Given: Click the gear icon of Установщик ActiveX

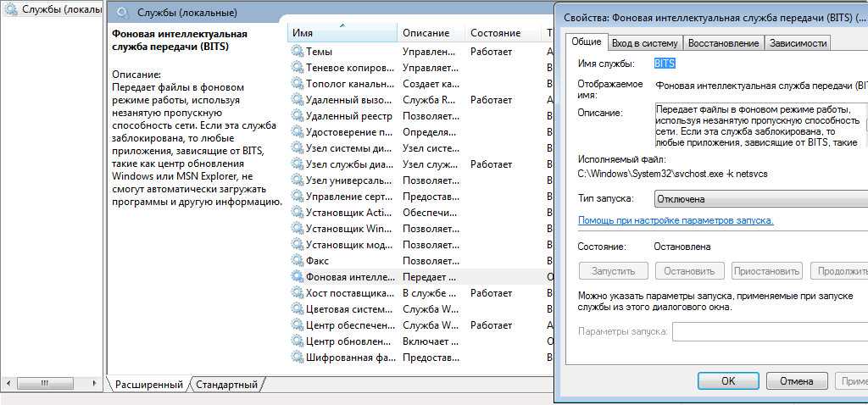Looking at the screenshot, I should pyautogui.click(x=298, y=212).
